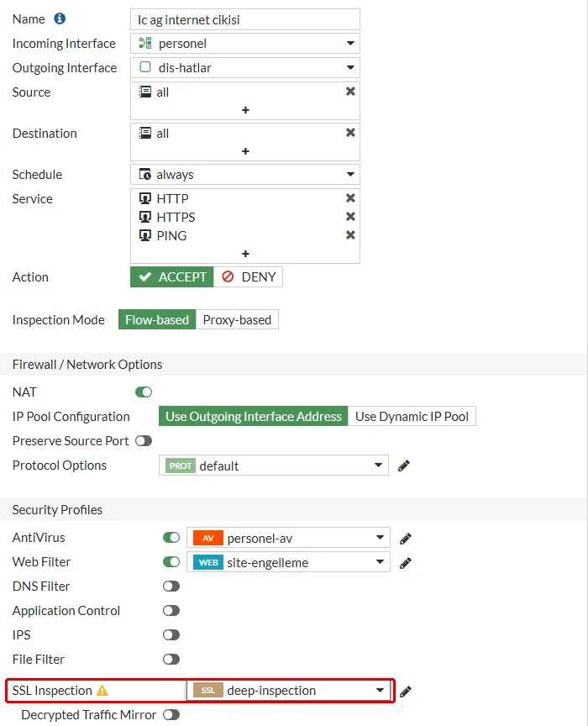Image resolution: width=588 pixels, height=726 pixels.
Task: Add a new Destination entry with plus
Action: point(245,151)
